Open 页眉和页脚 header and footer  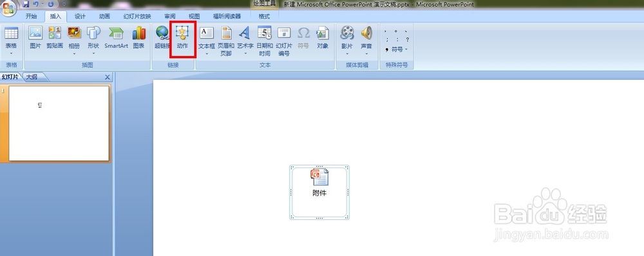(x=226, y=41)
